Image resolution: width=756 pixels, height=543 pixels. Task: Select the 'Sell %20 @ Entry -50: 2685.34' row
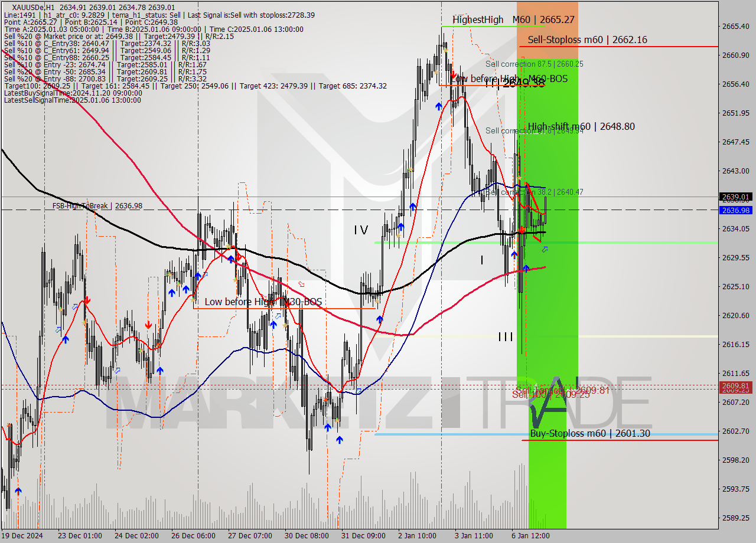[x=105, y=71]
